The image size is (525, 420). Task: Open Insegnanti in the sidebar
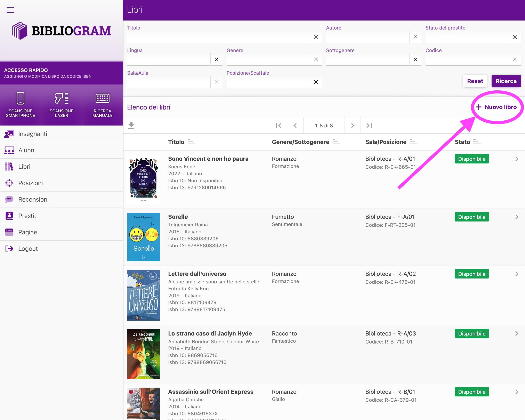[x=33, y=134]
